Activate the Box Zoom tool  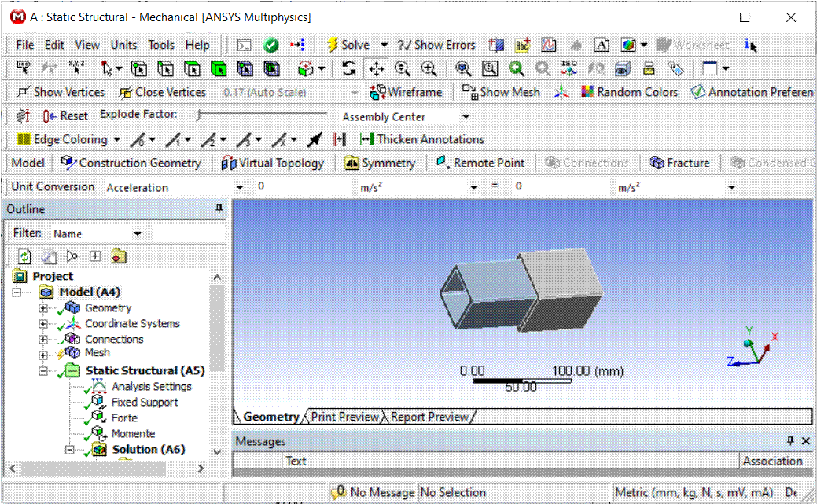(x=429, y=68)
